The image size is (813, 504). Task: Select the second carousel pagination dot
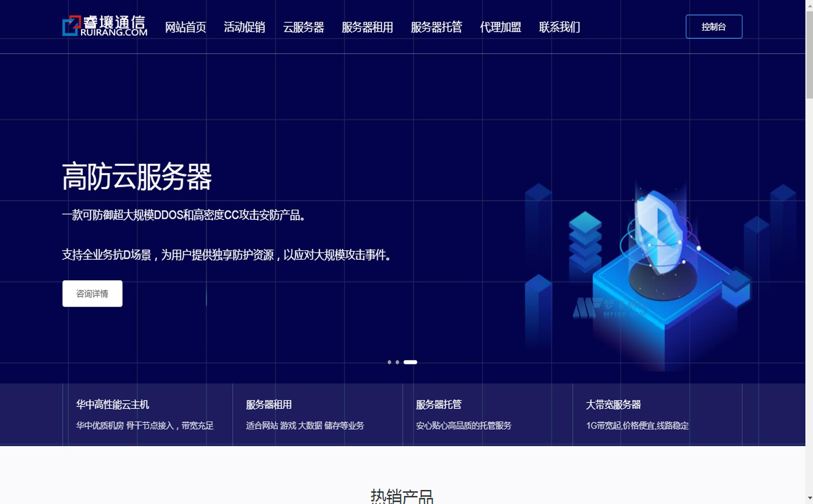coord(398,362)
